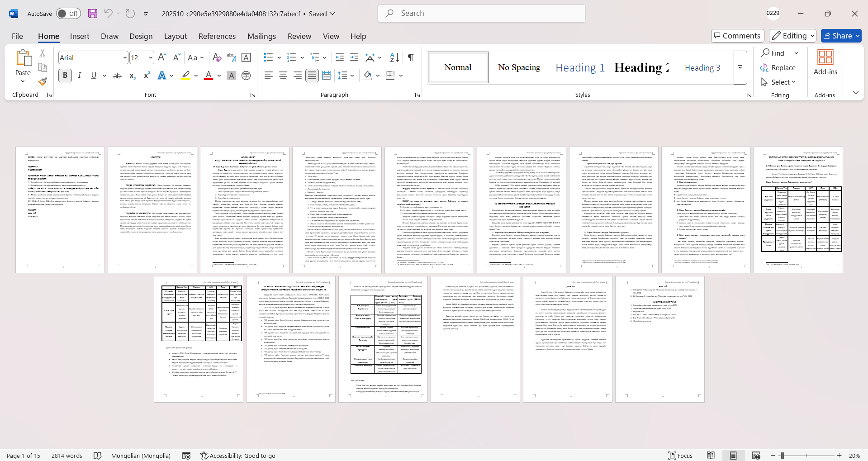Toggle the AutoSave switch
Screen dimensions: 868x461
(x=68, y=14)
